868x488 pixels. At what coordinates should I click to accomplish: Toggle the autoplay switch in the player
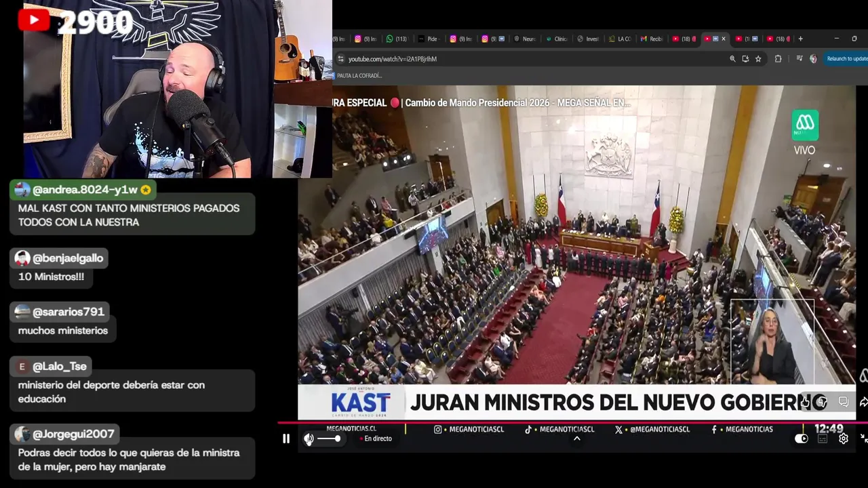(802, 439)
